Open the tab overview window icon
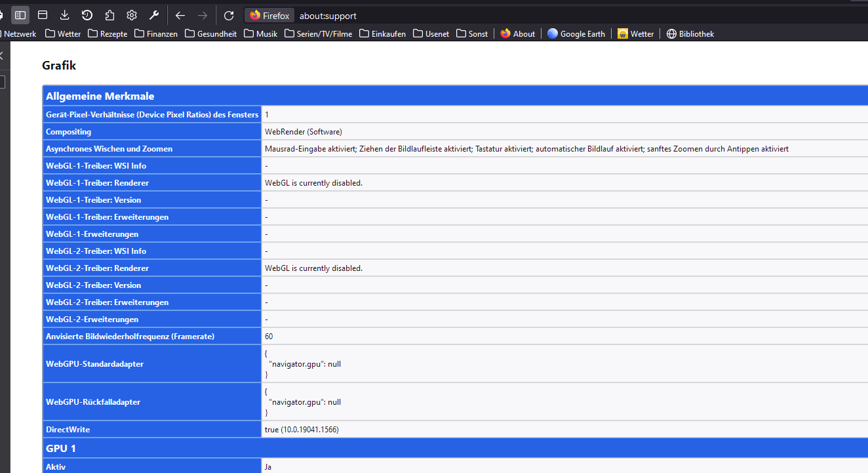Viewport: 868px width, 473px height. [43, 15]
